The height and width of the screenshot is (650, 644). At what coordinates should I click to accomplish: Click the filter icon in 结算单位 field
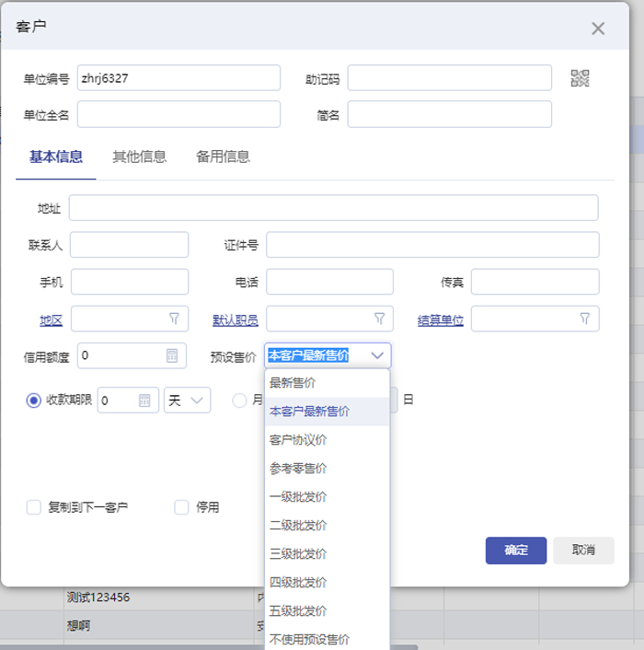(585, 319)
